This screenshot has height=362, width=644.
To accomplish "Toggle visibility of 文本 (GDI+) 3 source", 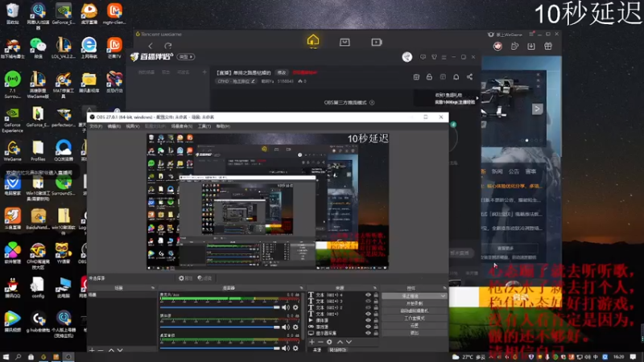I will tap(368, 301).
